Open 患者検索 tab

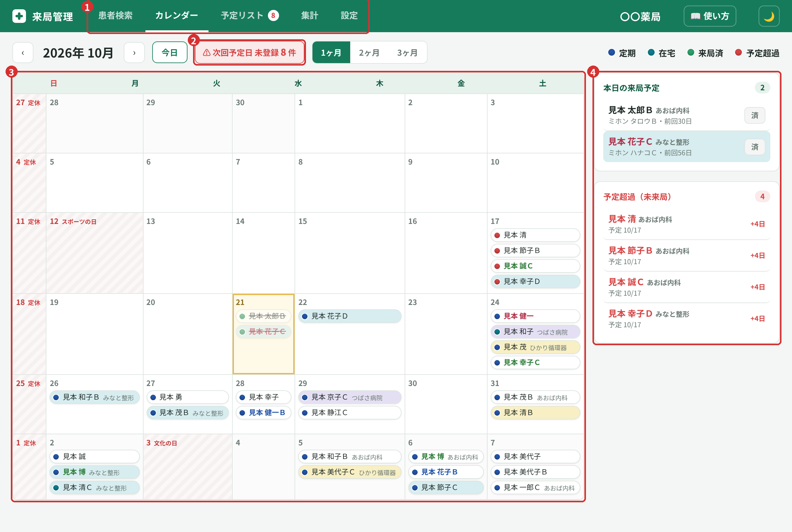pos(115,15)
